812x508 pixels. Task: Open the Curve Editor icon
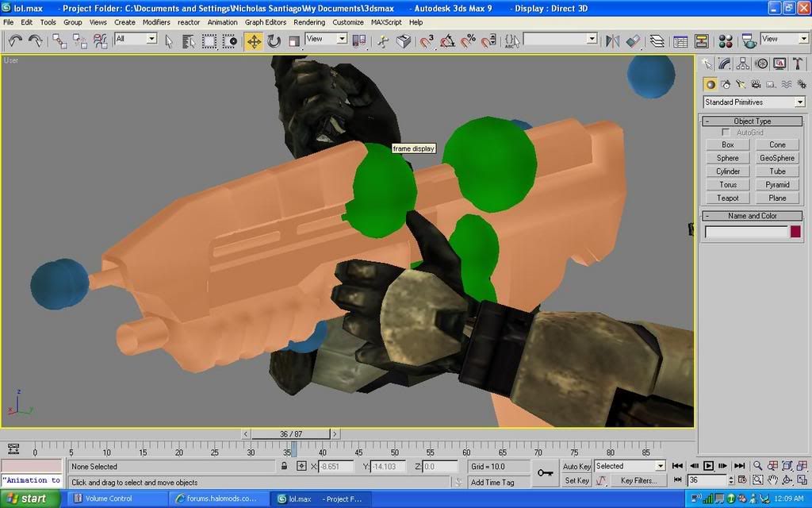tap(680, 41)
